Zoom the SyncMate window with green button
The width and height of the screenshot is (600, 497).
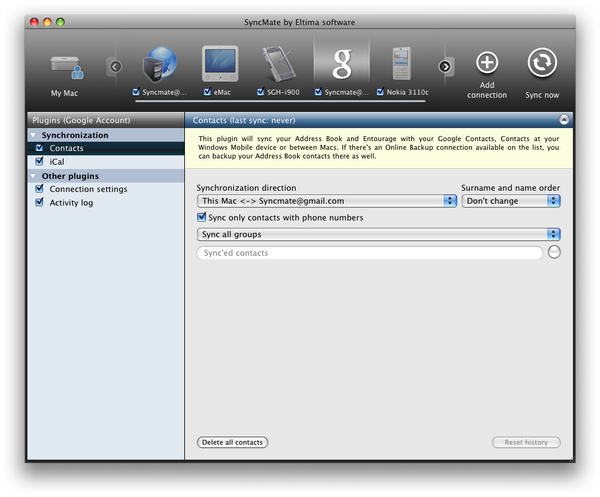[60, 22]
